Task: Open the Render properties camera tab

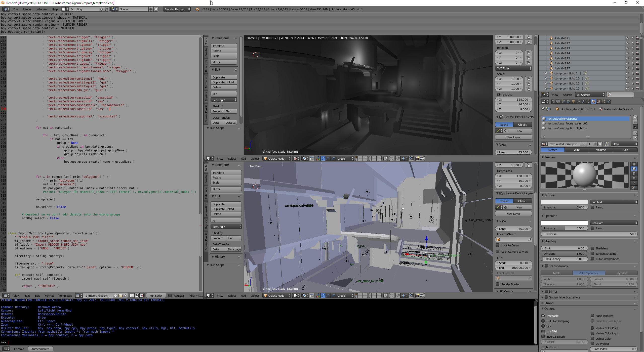Action: pyautogui.click(x=553, y=101)
